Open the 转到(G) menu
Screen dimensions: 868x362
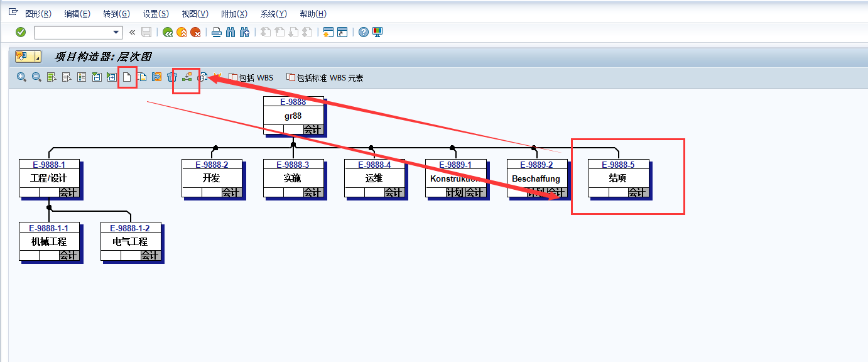click(x=117, y=14)
